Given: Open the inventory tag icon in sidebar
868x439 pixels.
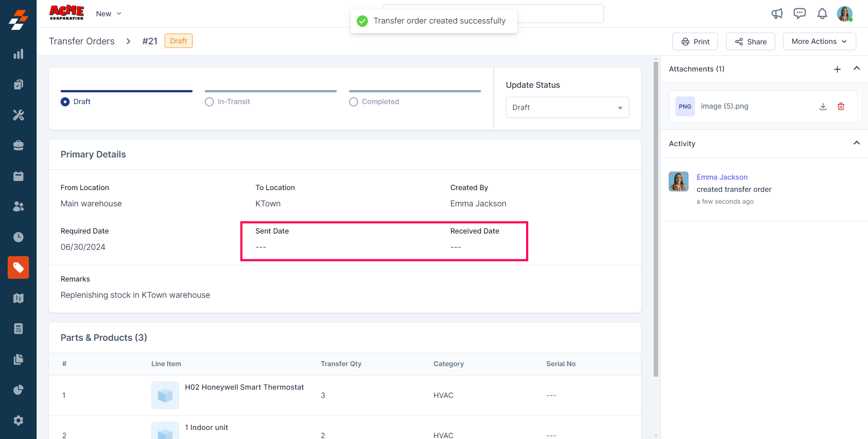Looking at the screenshot, I should 18,267.
